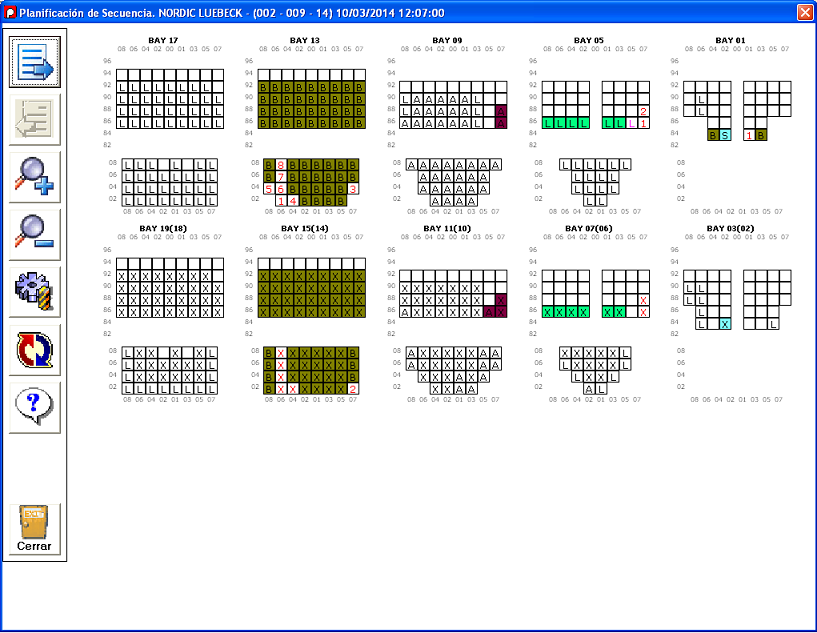The width and height of the screenshot is (817, 633).
Task: Select the pink L cell in BAY 05
Action: [x=631, y=122]
